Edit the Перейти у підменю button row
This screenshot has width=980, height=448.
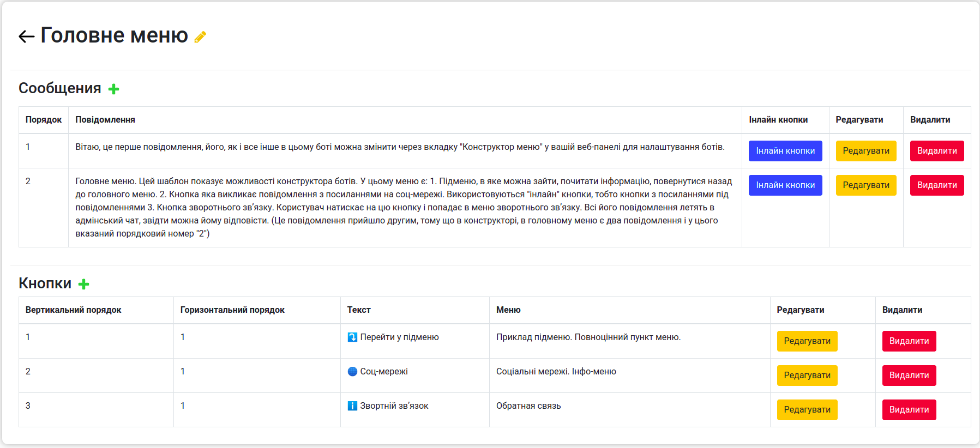[807, 341]
